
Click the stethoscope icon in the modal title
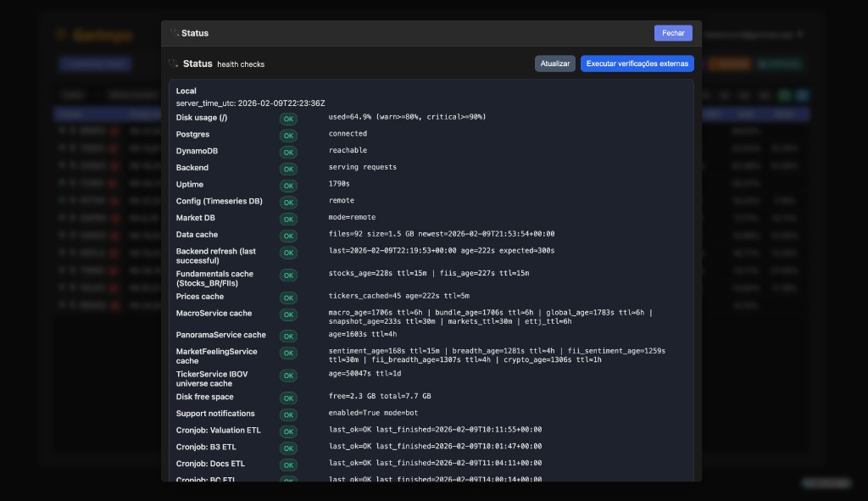click(x=174, y=33)
